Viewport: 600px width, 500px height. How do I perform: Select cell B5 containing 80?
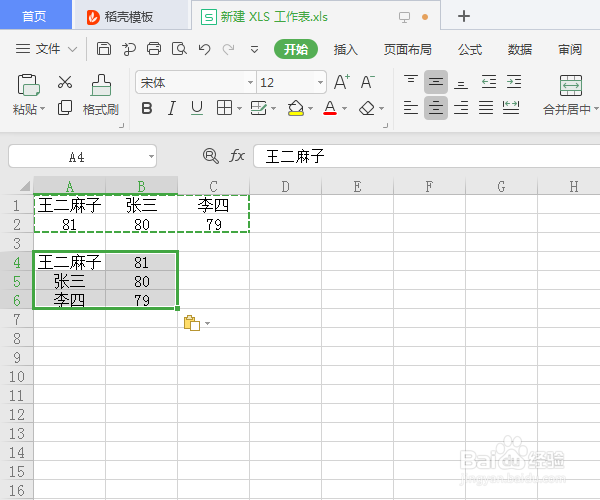click(x=141, y=281)
